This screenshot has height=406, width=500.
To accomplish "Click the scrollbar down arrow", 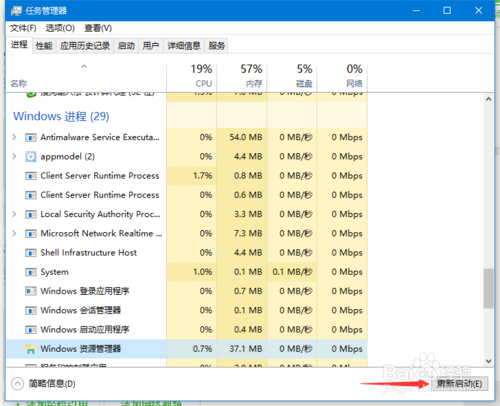I will click(489, 361).
